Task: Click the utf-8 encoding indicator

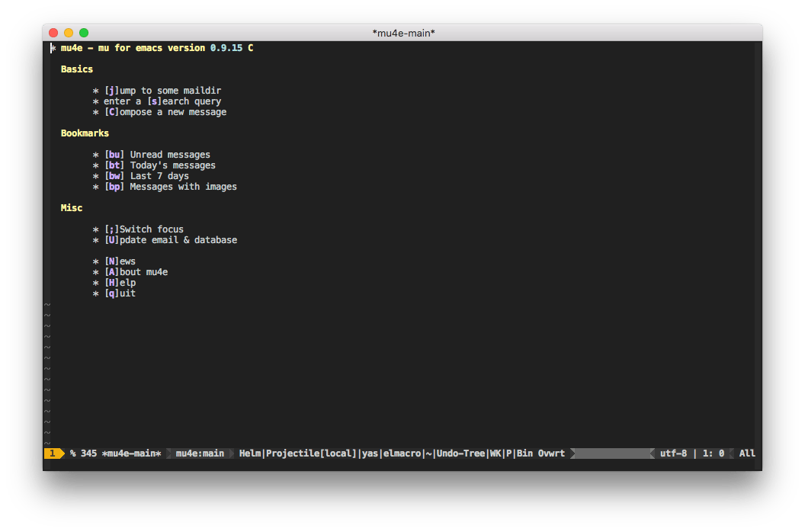Action: click(x=673, y=453)
